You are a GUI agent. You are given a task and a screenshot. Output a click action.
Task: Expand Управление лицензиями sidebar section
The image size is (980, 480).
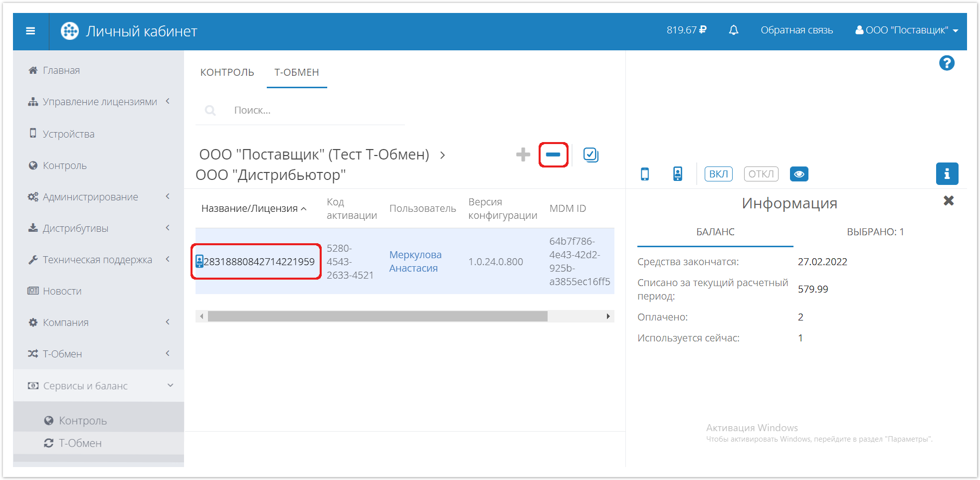pos(100,102)
